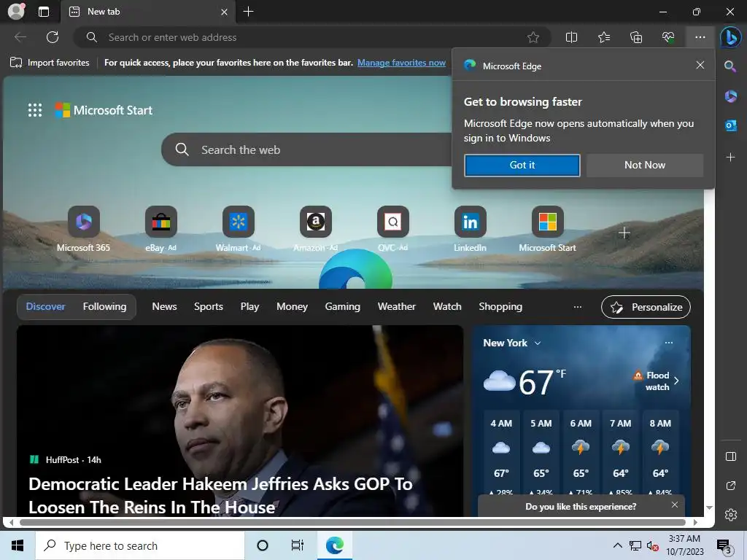The height and width of the screenshot is (560, 747).
Task: Open sidebar settings gear
Action: 730,515
